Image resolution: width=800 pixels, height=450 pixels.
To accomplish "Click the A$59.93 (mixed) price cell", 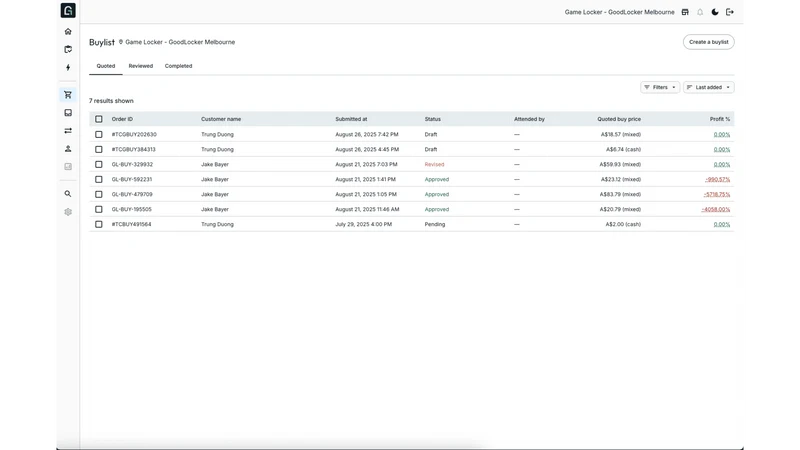I will coord(620,164).
